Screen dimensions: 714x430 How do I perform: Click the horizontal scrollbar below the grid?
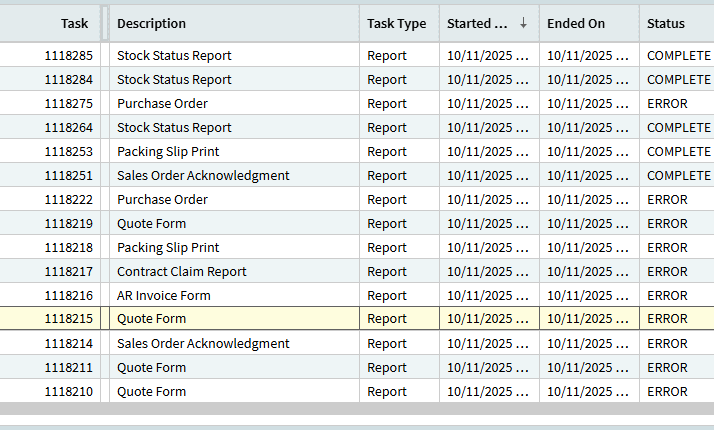coord(357,409)
